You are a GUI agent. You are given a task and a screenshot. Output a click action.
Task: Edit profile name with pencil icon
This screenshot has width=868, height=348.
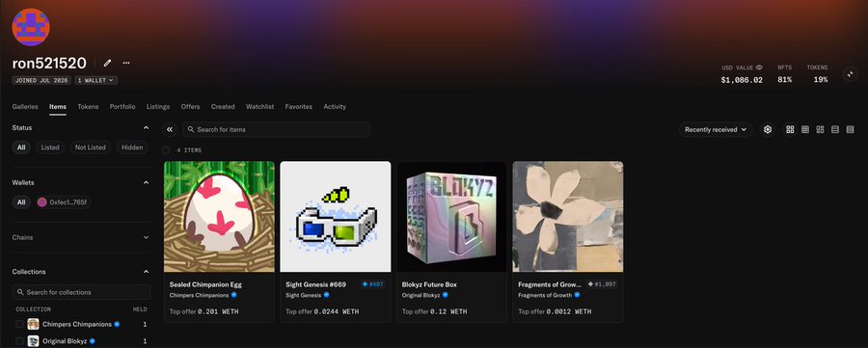[x=107, y=63]
